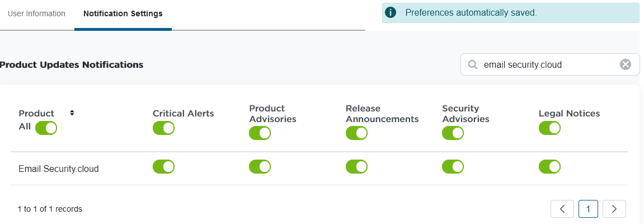The width and height of the screenshot is (644, 224).
Task: Click the search magnifier icon
Action: pos(473,64)
